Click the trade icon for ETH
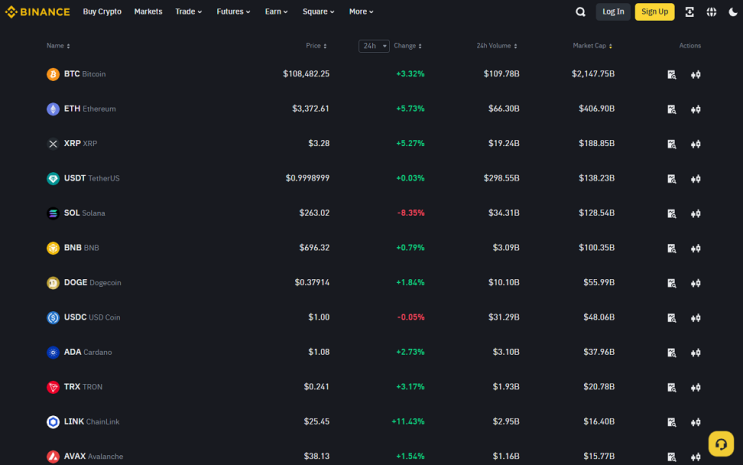 pyautogui.click(x=696, y=109)
